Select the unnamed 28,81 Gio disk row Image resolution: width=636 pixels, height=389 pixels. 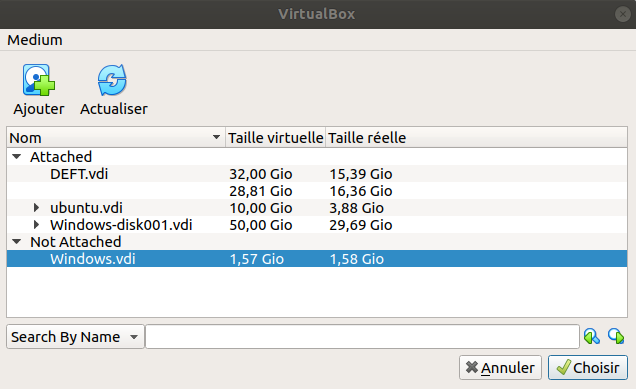pos(317,191)
